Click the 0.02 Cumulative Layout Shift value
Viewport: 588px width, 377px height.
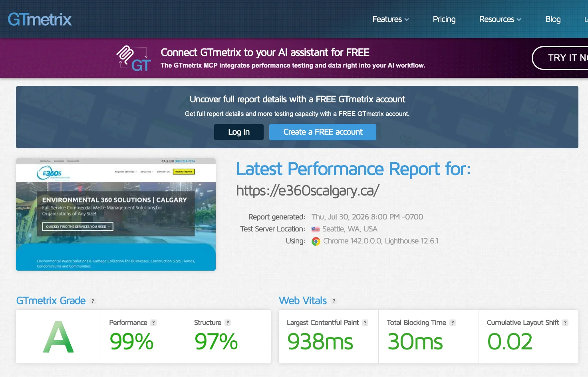[510, 342]
